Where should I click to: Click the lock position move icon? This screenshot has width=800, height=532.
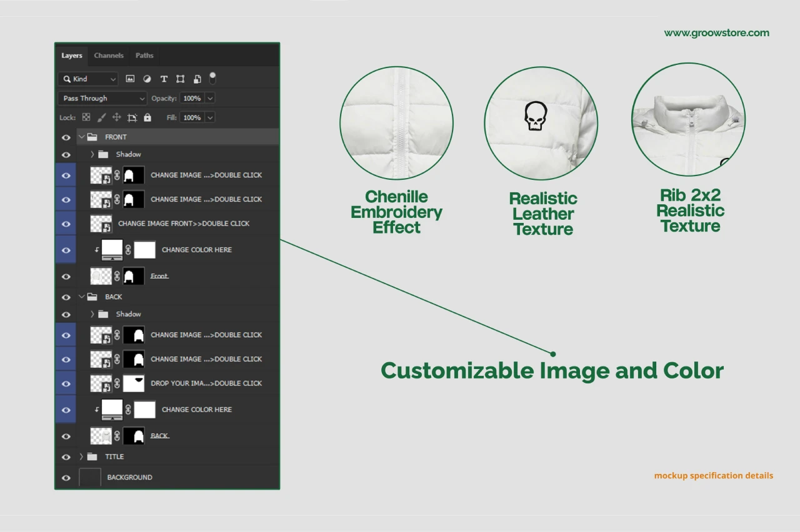coord(116,117)
